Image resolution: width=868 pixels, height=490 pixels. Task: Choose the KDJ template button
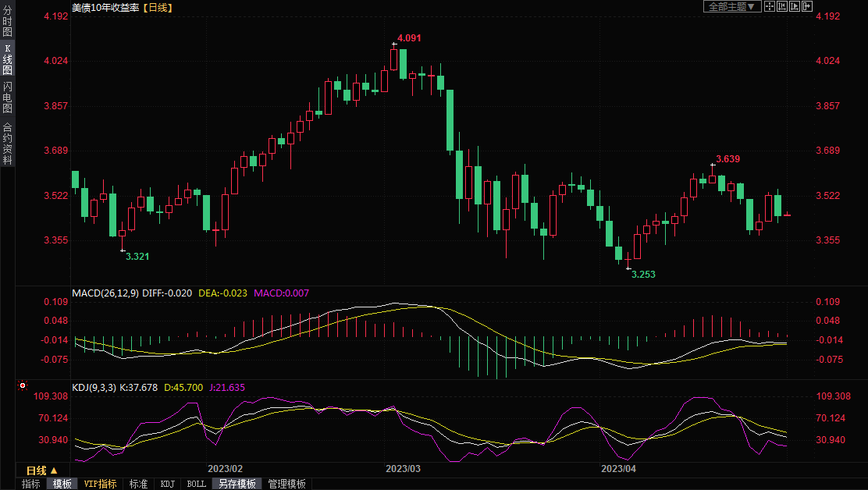(168, 484)
